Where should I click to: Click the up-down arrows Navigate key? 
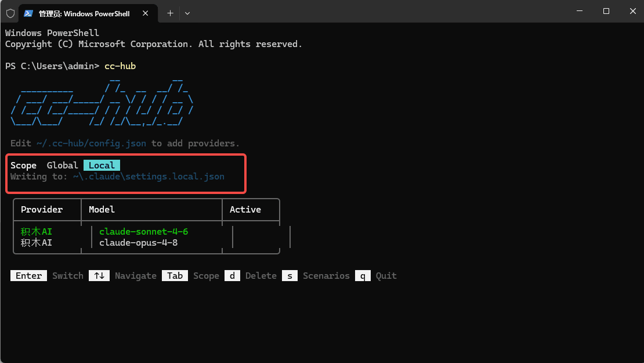click(99, 276)
